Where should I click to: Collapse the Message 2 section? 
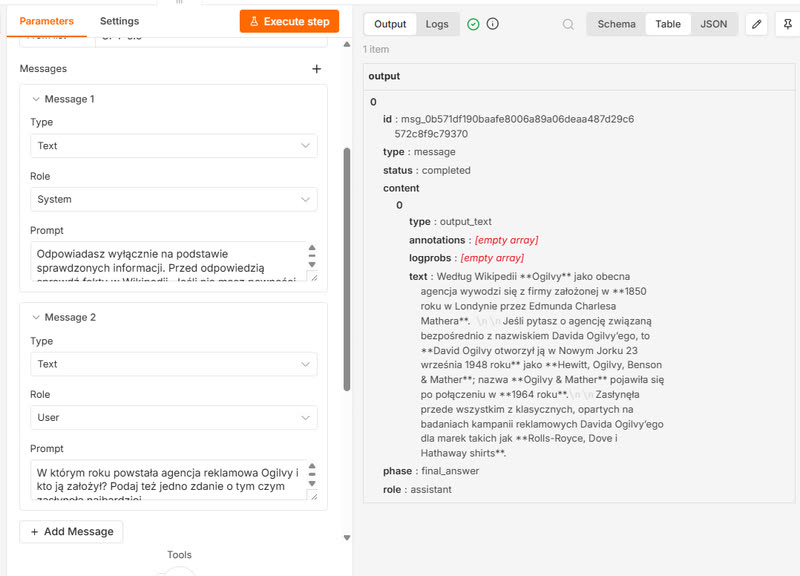tap(36, 317)
